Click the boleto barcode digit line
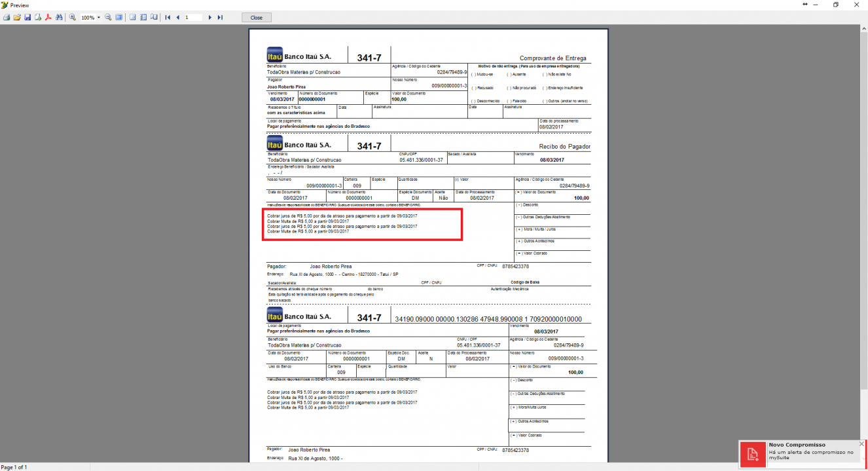868x471 pixels. [x=488, y=319]
